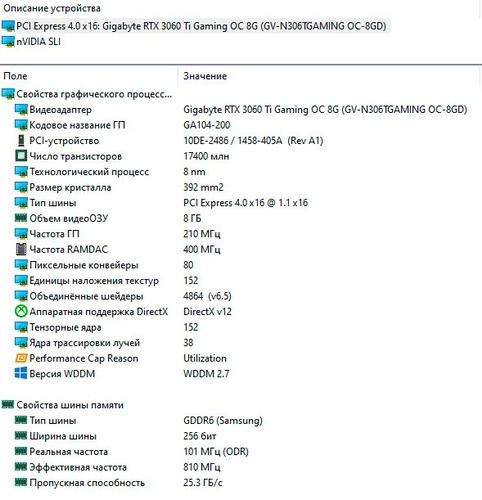Click the Gigabyte RTX 3060 Ti value in Видеоадаптер row
Image resolution: width=482 pixels, height=500 pixels.
click(x=325, y=109)
